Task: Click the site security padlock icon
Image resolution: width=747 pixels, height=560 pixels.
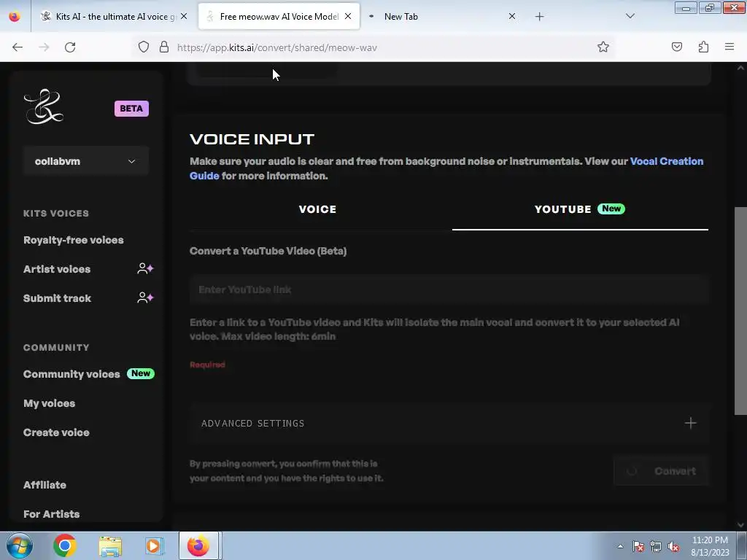Action: pyautogui.click(x=164, y=47)
